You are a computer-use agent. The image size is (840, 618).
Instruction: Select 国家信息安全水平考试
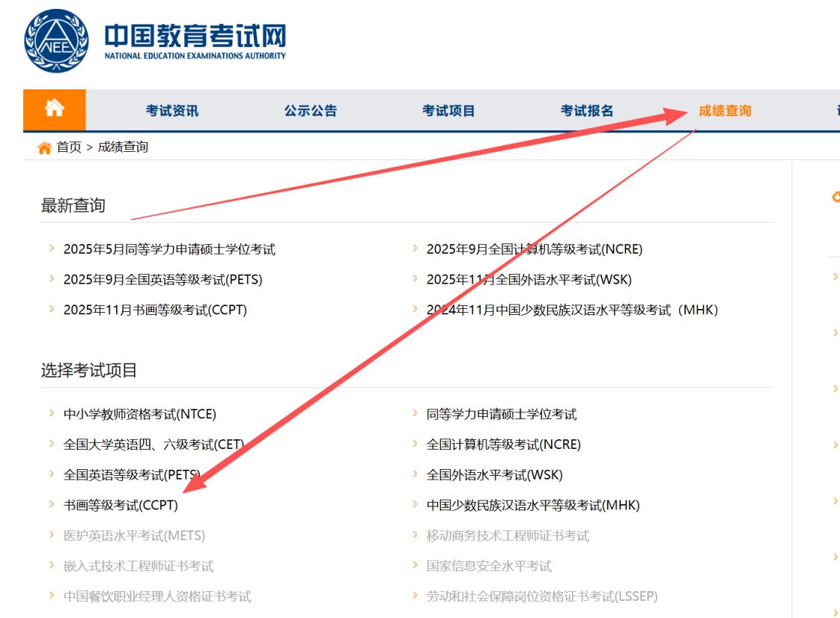tap(489, 566)
